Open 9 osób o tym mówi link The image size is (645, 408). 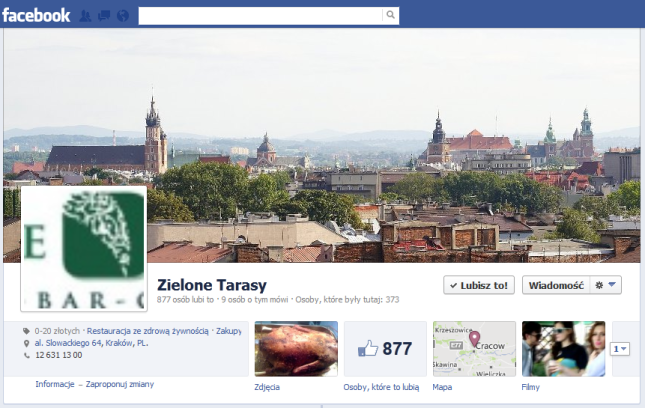(x=255, y=300)
